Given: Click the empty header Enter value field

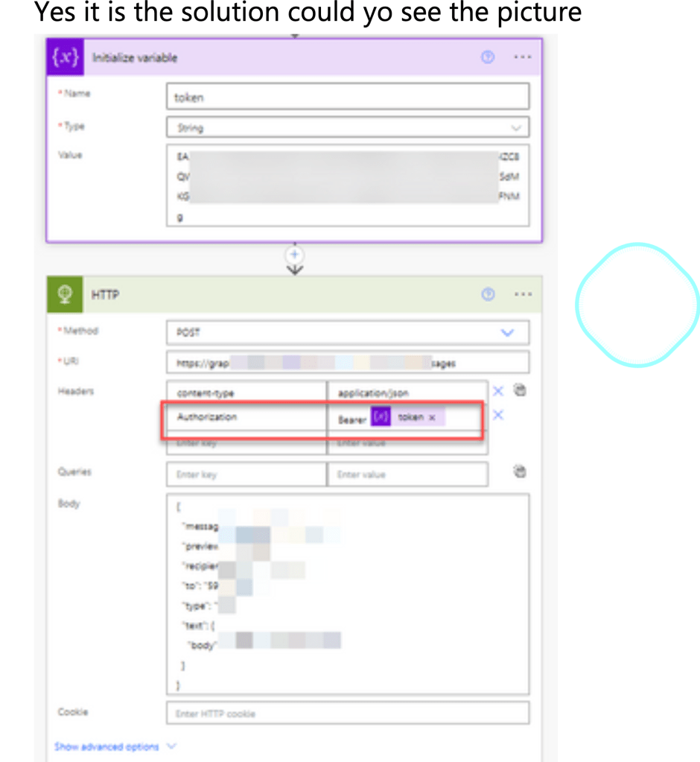Looking at the screenshot, I should pos(407,442).
